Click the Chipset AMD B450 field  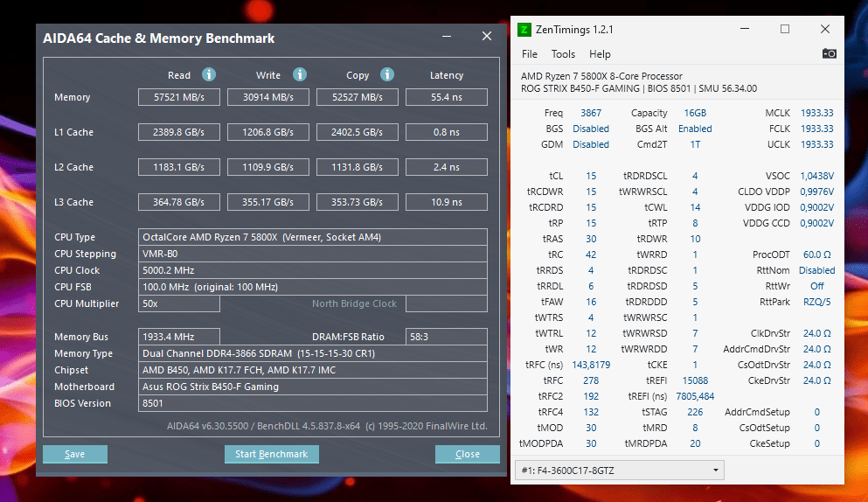pos(313,370)
